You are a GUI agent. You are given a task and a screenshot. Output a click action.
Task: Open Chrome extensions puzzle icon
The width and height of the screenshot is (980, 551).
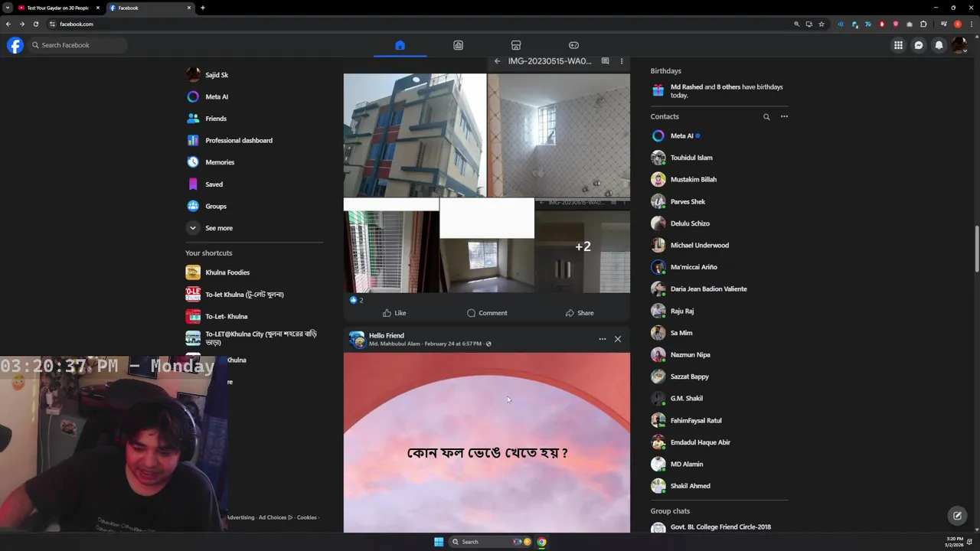923,24
